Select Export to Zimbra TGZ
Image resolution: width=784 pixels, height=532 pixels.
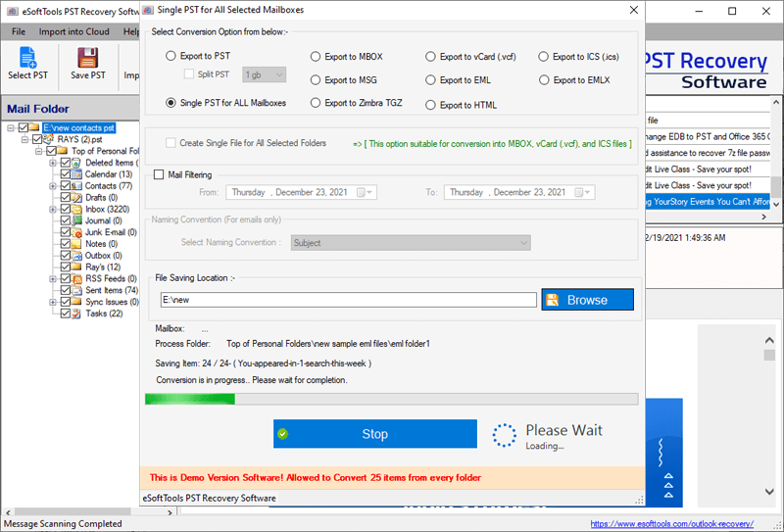[315, 103]
